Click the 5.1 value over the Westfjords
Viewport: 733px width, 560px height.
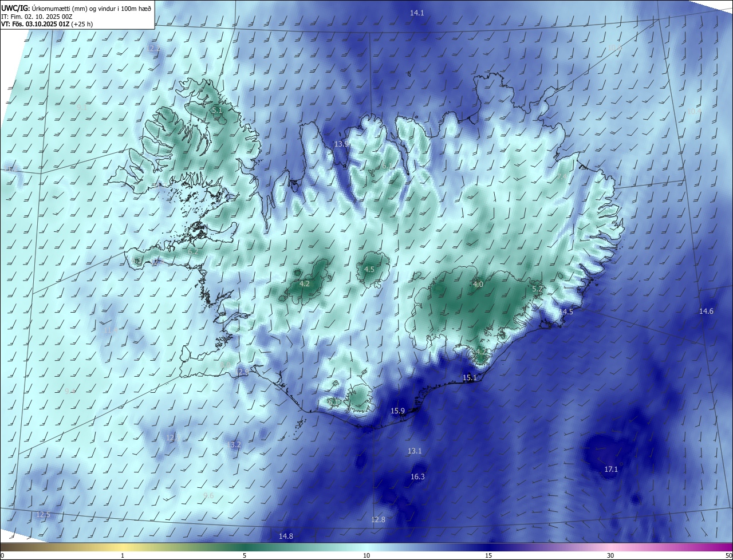(x=216, y=110)
